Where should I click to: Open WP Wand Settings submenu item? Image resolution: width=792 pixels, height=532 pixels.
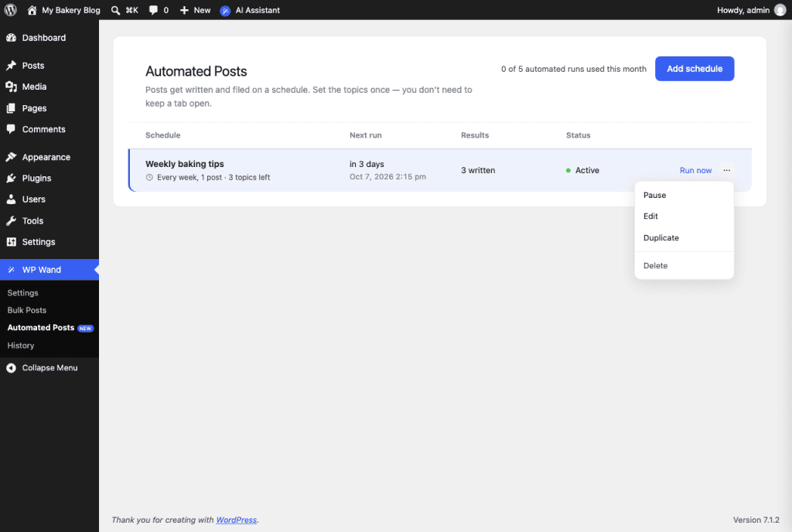tap(22, 293)
